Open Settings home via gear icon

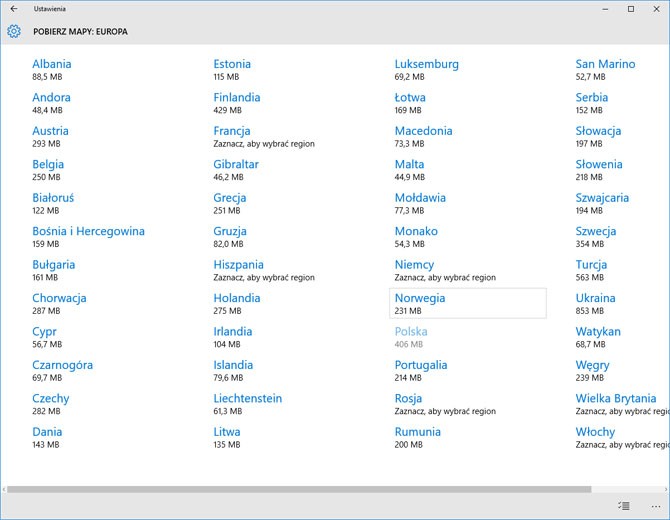tap(14, 31)
